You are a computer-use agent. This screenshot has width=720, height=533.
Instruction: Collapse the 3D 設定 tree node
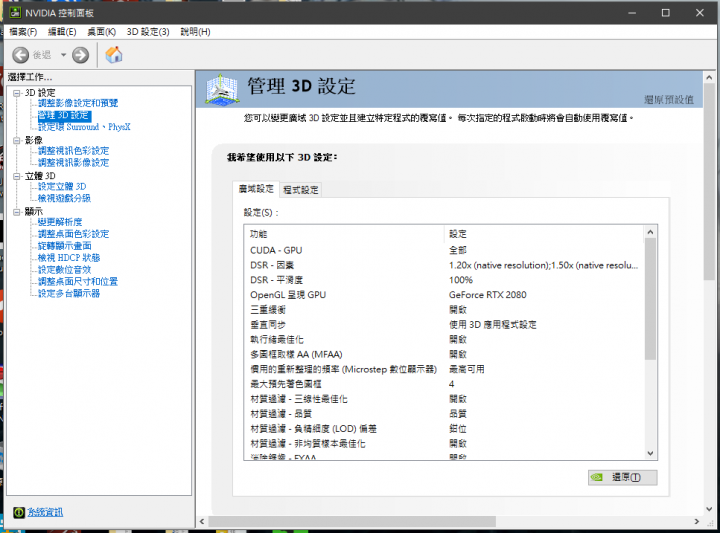pyautogui.click(x=17, y=93)
